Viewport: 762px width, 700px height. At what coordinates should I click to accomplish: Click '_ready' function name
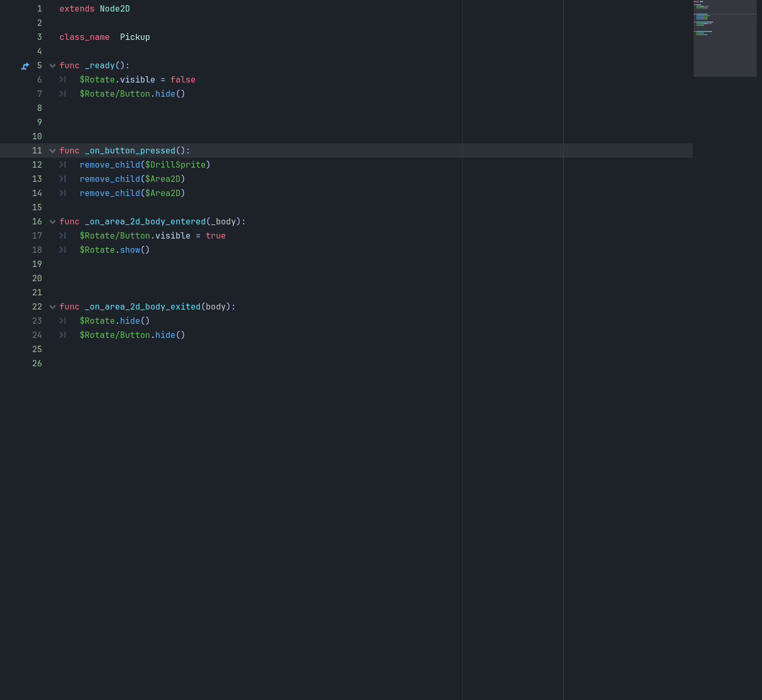[x=100, y=66]
